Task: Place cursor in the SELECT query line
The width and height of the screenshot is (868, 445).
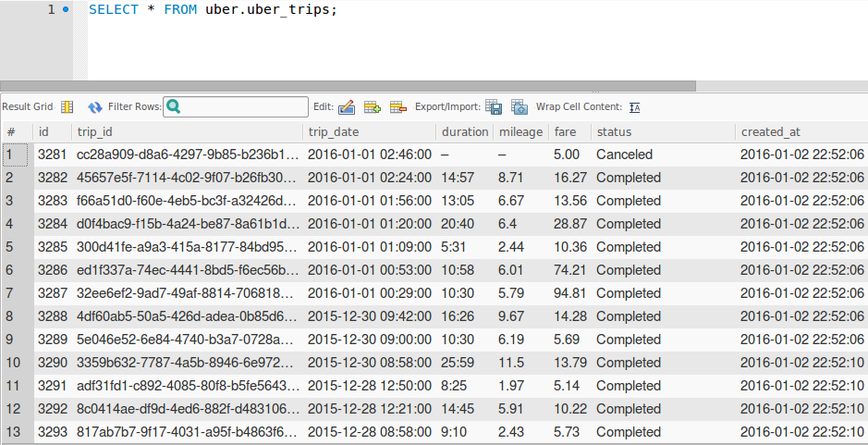Action: point(213,10)
